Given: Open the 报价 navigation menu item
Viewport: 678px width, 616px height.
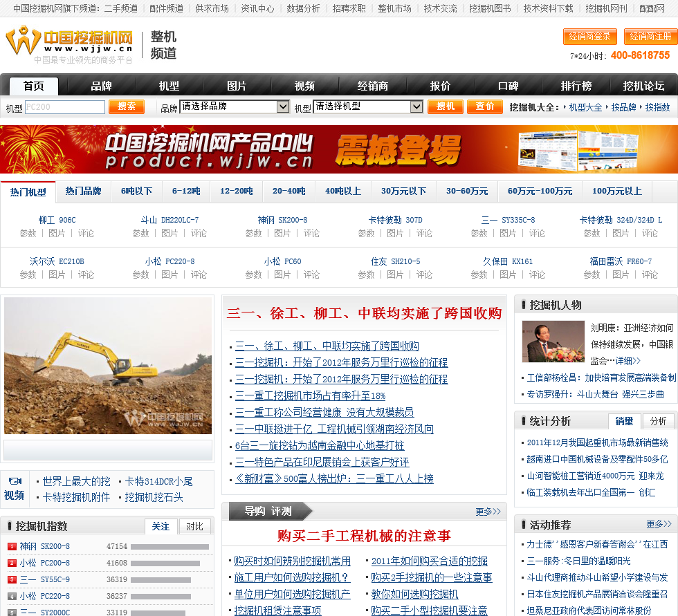Looking at the screenshot, I should tap(440, 86).
